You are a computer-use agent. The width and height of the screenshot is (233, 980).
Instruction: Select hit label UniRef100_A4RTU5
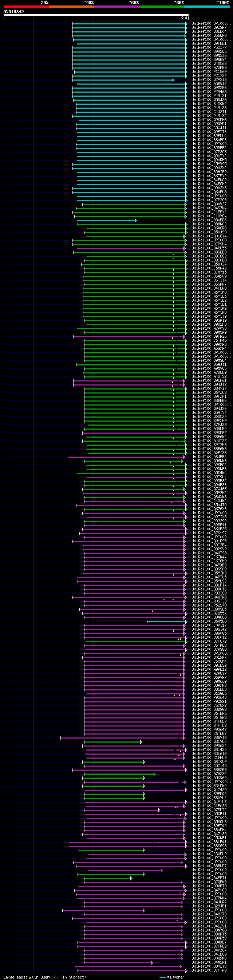click(209, 577)
